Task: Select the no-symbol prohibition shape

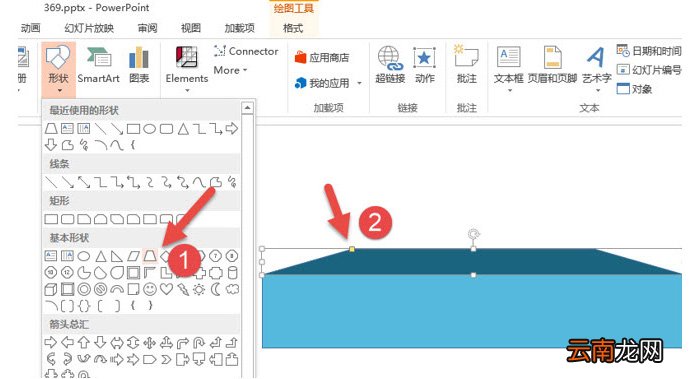Action: tap(100, 289)
